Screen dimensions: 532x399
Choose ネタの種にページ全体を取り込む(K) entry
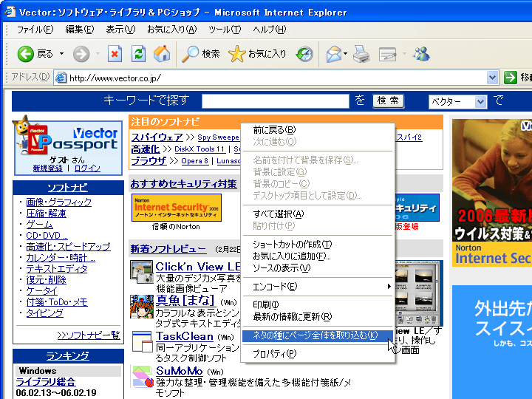click(x=318, y=335)
